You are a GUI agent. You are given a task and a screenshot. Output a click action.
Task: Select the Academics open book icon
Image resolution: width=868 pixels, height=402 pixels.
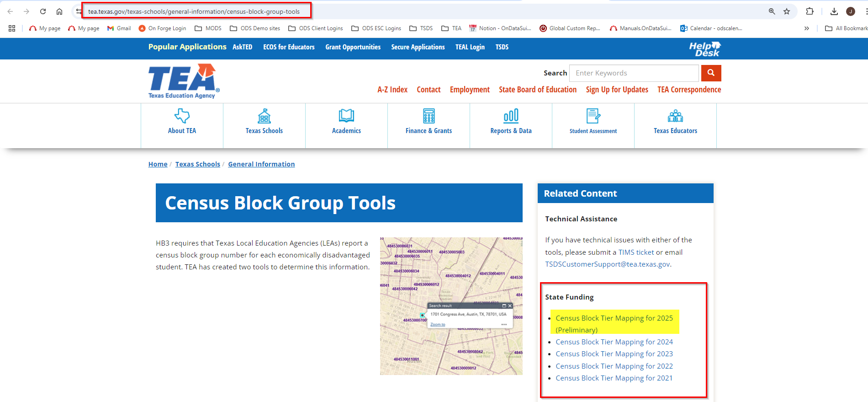pos(346,116)
